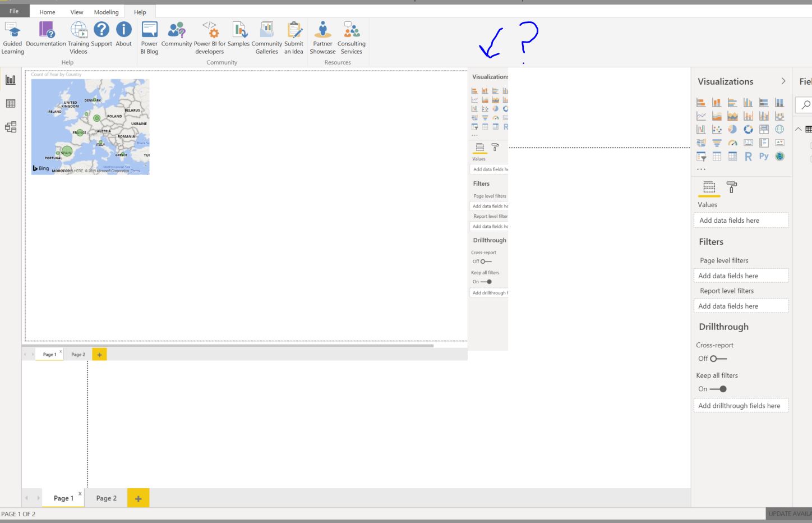Switch to the Modeling ribbon tab
The height and width of the screenshot is (523, 812).
click(106, 12)
